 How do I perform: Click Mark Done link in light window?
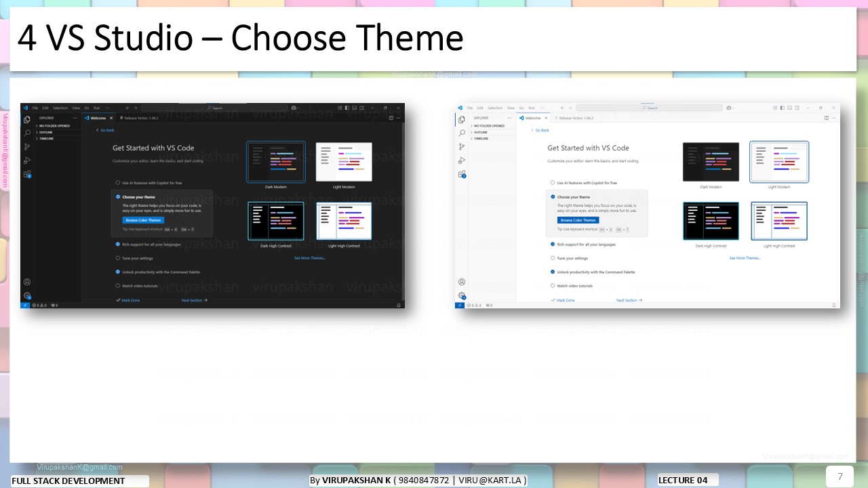coord(563,300)
